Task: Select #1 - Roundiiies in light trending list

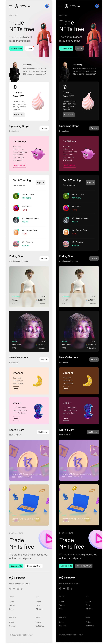Action: (29, 196)
